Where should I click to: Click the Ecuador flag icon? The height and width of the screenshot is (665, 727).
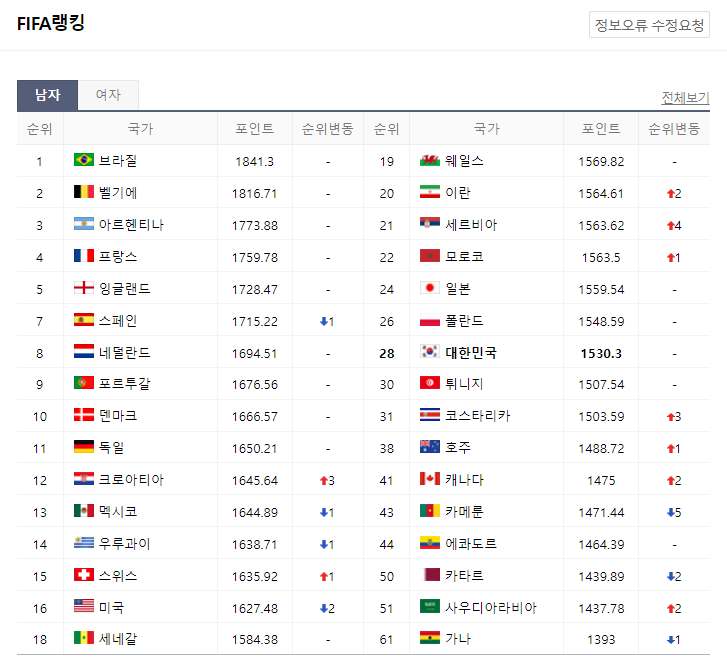coord(430,543)
